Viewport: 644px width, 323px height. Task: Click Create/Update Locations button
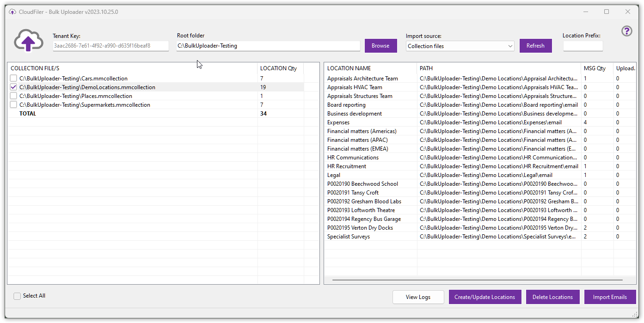(485, 297)
